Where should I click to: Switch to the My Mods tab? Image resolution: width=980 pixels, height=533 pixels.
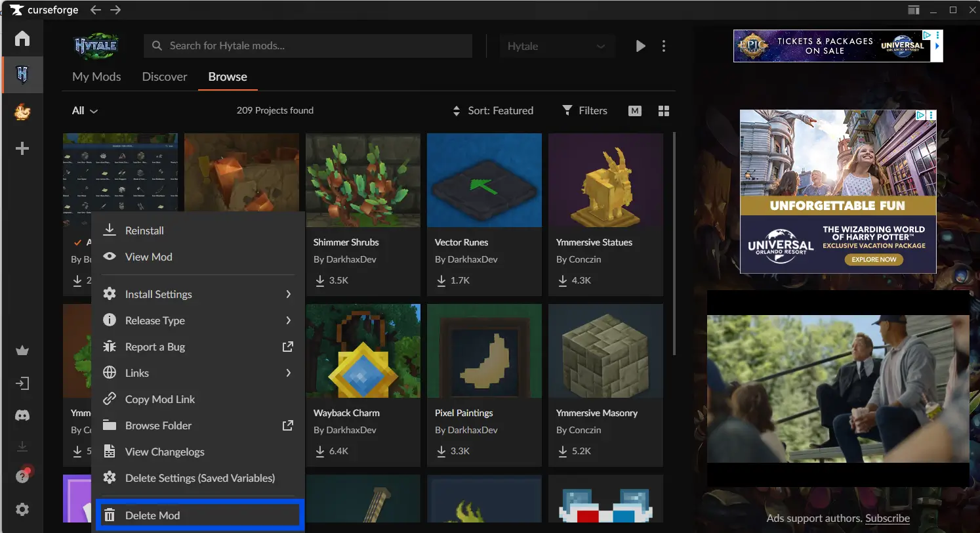[96, 77]
